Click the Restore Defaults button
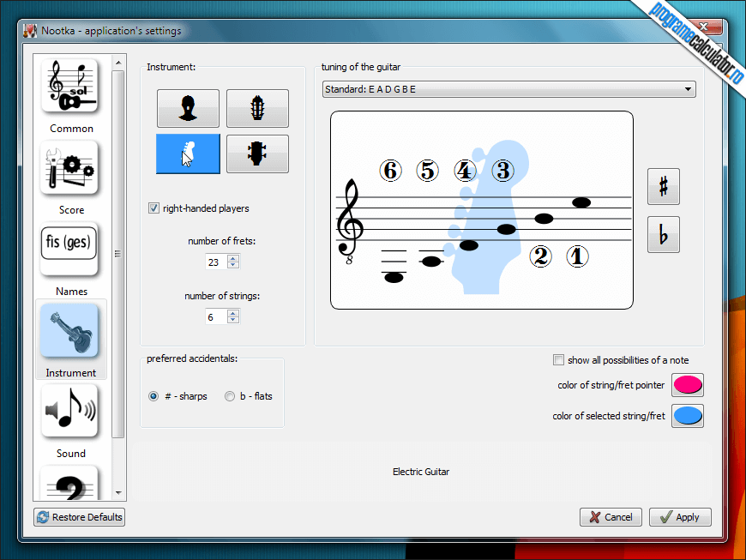 (80, 517)
